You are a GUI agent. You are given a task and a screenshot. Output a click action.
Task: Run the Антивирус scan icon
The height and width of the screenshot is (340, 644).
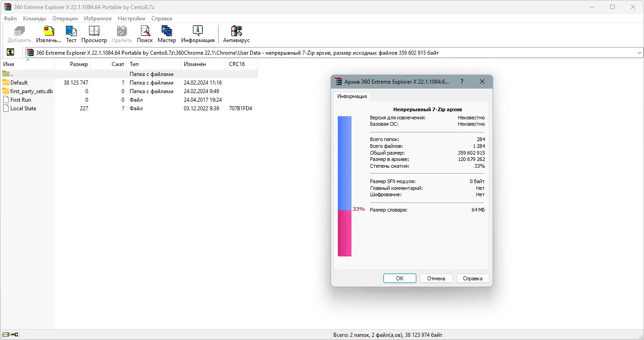pyautogui.click(x=236, y=33)
